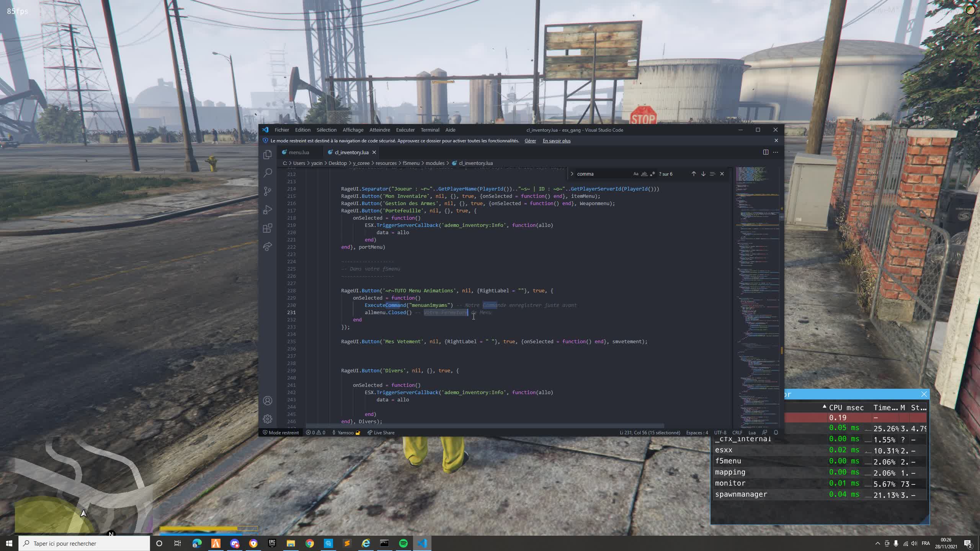Select the Search magnifier icon
Screen dimensions: 980x551
(267, 173)
